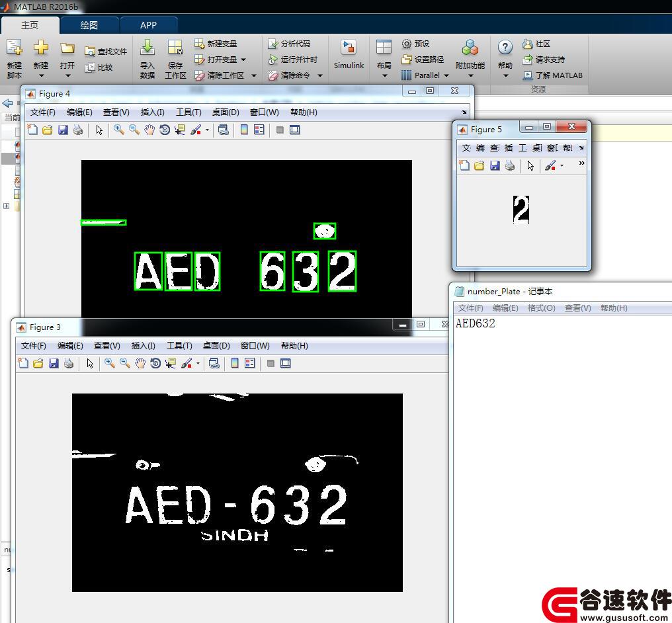Click 请求支持 in the ribbon
Viewport: 672px width, 623px height.
(544, 60)
